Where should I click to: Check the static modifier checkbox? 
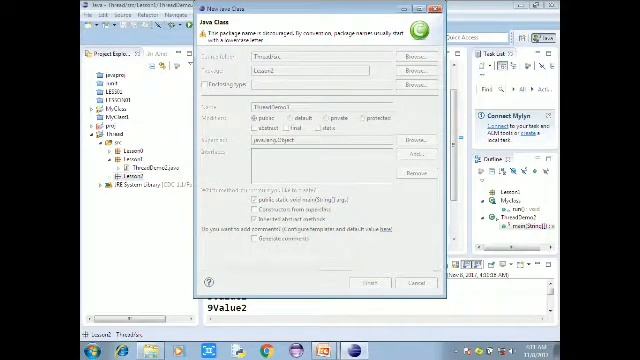[x=318, y=128]
